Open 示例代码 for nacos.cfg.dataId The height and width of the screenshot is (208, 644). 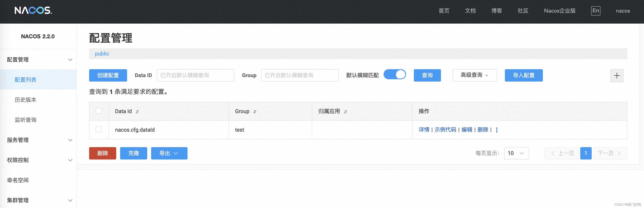coord(445,130)
